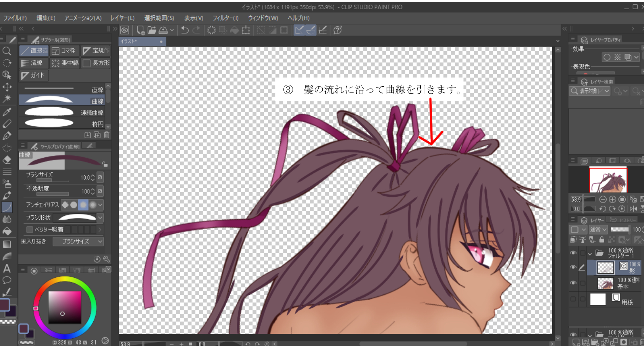Select the Airbrush tool
The width and height of the screenshot is (644, 346).
(7, 183)
